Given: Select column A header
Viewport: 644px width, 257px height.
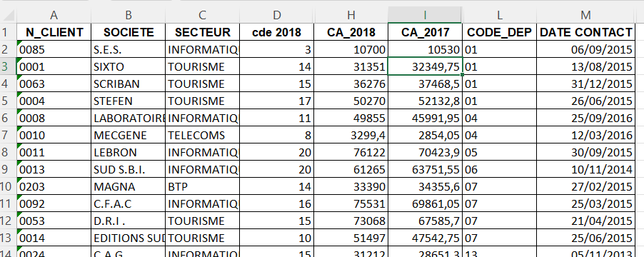Looking at the screenshot, I should pyautogui.click(x=54, y=15).
